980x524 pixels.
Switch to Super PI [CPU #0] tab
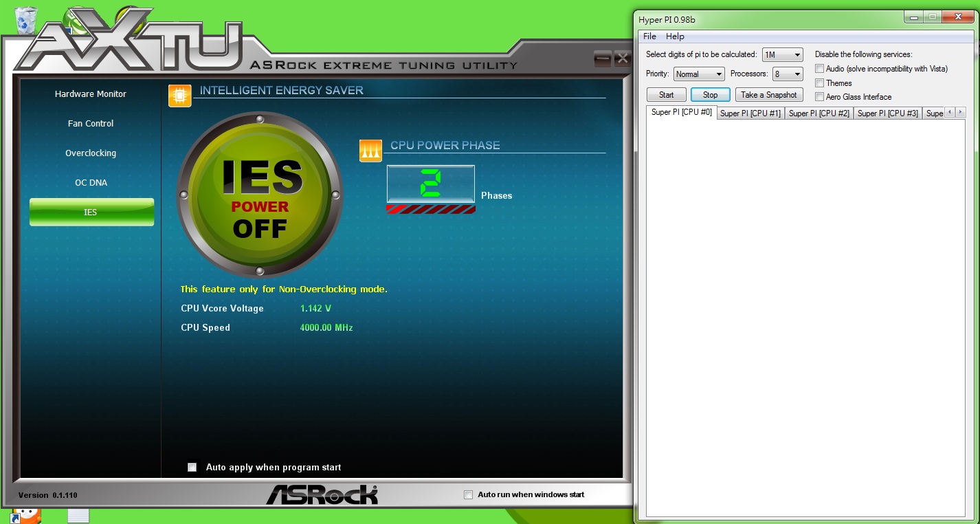tap(682, 112)
